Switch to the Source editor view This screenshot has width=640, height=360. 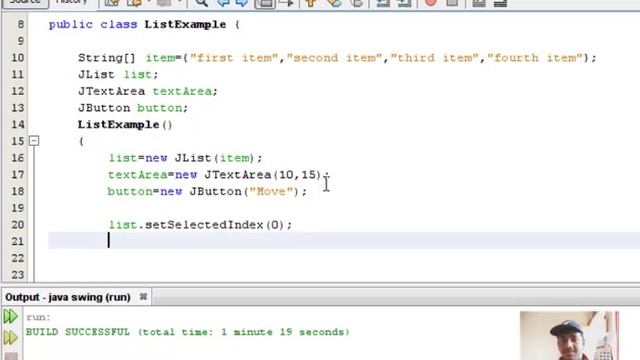click(x=25, y=2)
